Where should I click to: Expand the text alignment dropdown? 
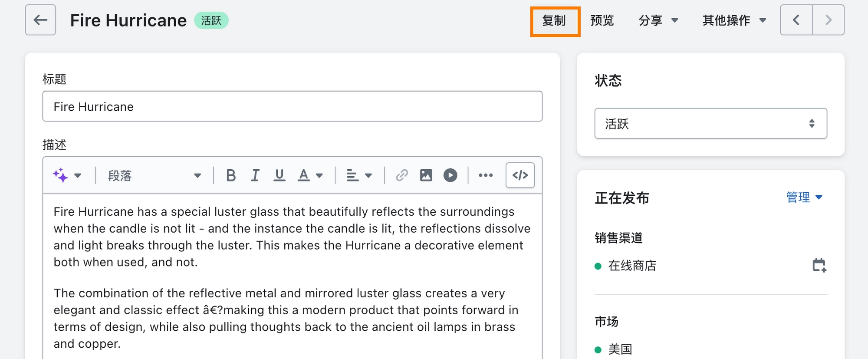[x=359, y=175]
